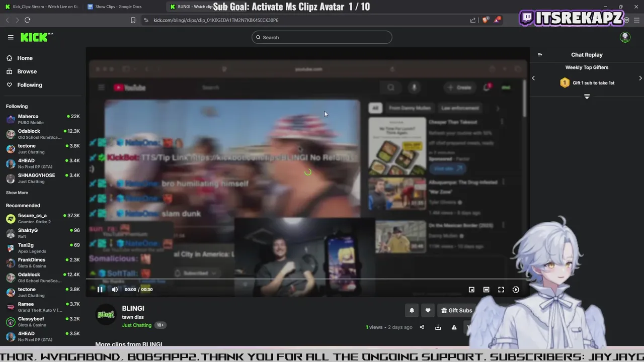Open the hamburger sidebar menu

[x=11, y=37]
